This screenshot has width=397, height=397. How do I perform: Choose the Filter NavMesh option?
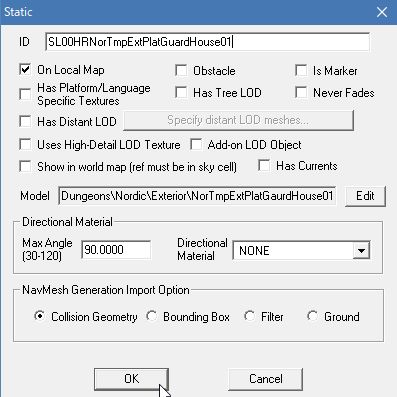coord(249,316)
